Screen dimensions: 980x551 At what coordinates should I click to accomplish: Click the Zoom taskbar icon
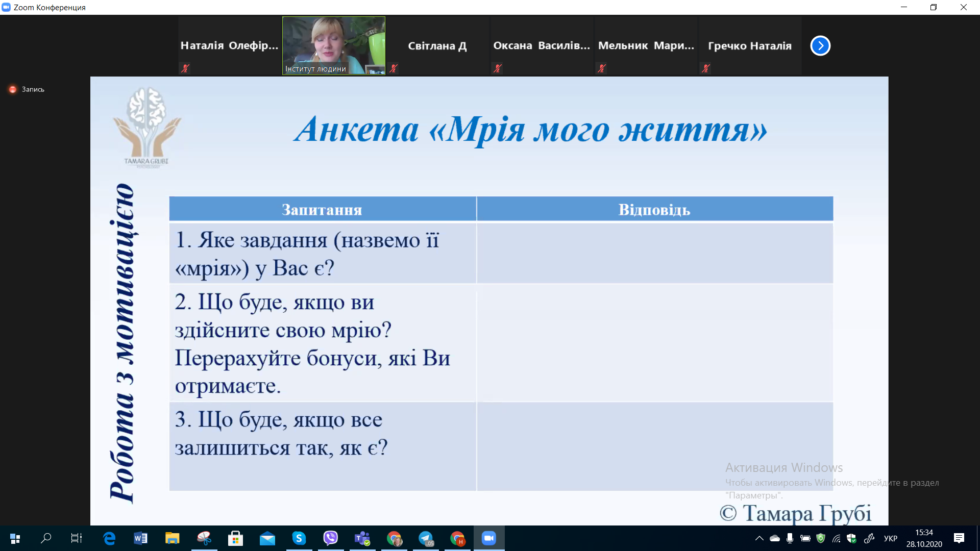[489, 538]
